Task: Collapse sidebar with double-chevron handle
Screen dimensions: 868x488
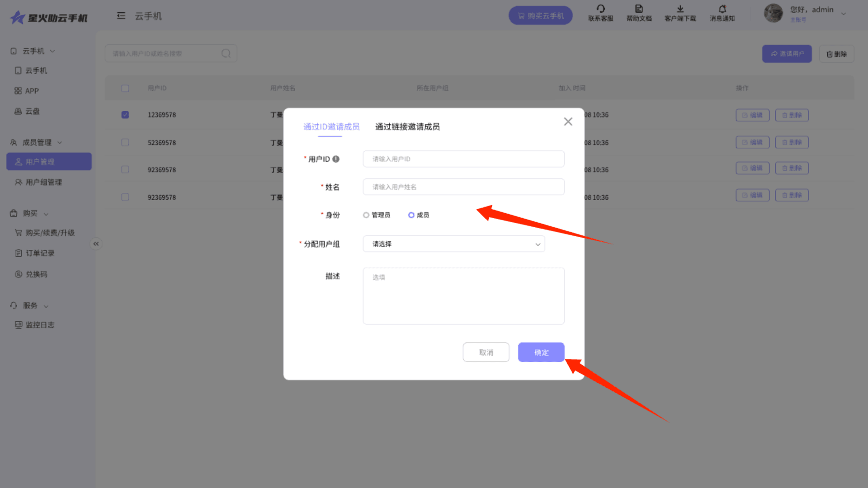Action: 96,244
